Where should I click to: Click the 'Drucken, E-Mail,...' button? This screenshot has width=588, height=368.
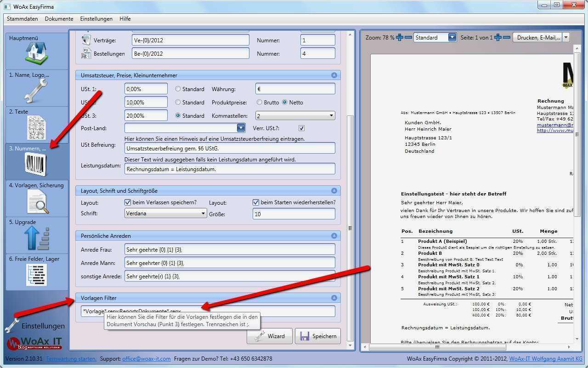537,37
